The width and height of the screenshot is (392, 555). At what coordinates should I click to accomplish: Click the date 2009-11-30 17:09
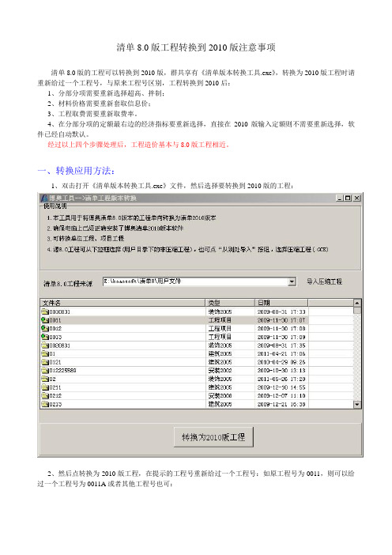(281, 337)
